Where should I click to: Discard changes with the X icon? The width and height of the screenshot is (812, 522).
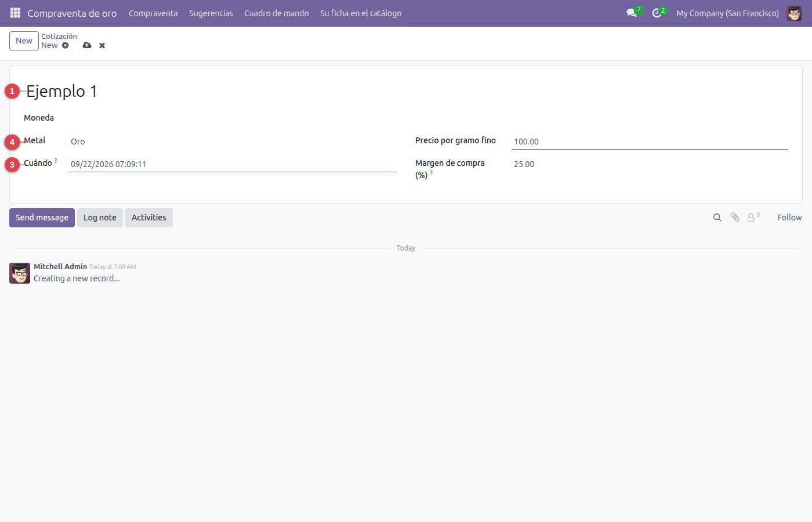click(102, 45)
